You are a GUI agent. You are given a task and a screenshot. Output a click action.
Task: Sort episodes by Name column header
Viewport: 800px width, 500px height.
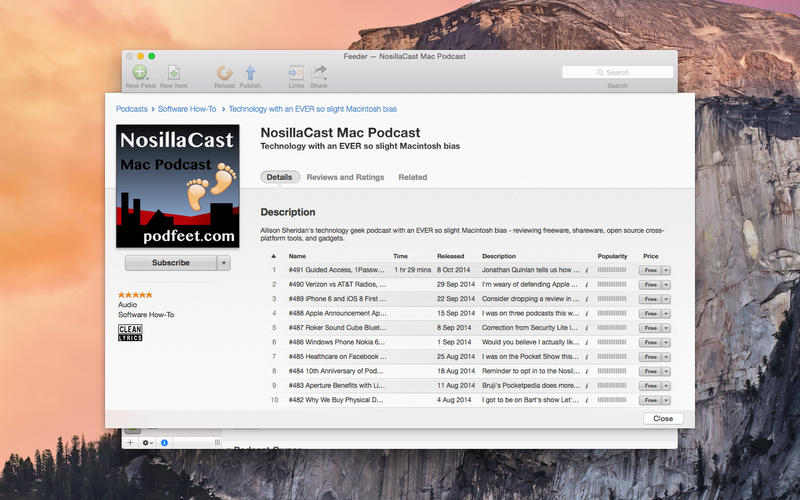click(297, 256)
